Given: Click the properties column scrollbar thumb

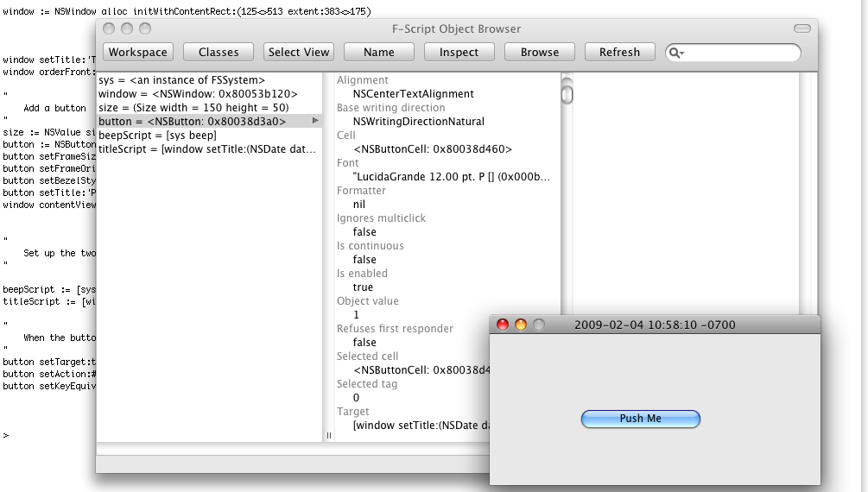Looking at the screenshot, I should coord(567,95).
